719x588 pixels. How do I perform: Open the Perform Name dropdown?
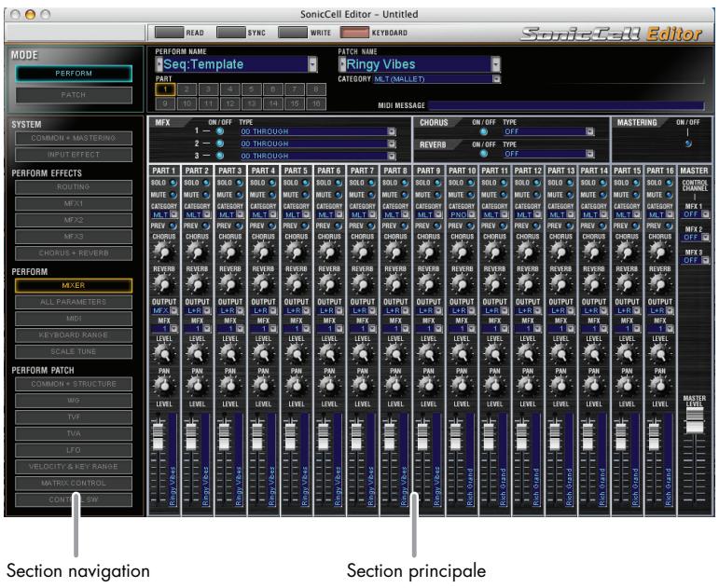(312, 64)
